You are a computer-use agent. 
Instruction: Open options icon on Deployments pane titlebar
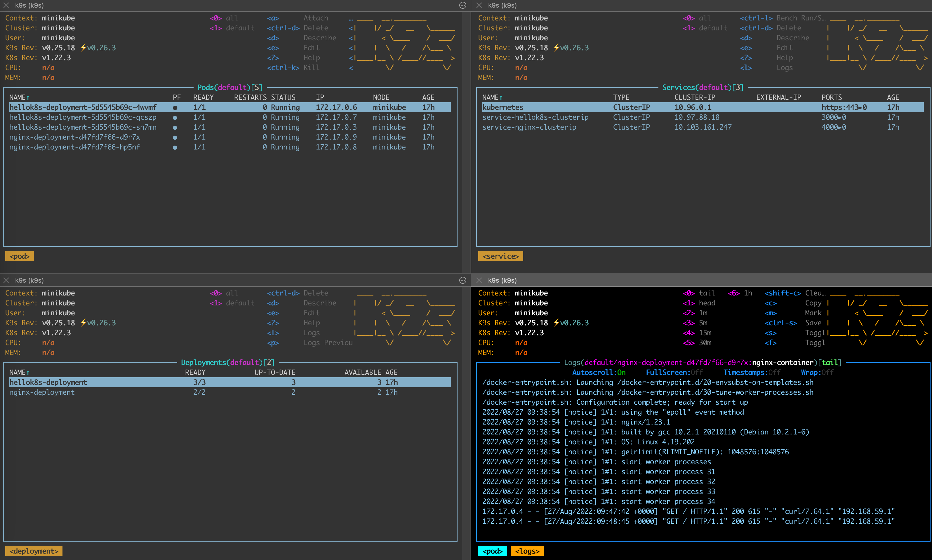point(462,280)
